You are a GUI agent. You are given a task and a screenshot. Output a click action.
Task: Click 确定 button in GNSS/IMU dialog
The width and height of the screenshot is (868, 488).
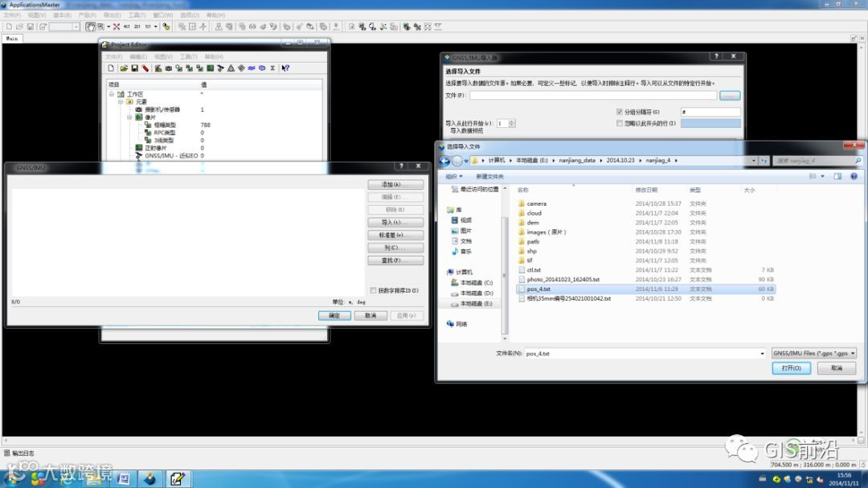[x=334, y=315]
